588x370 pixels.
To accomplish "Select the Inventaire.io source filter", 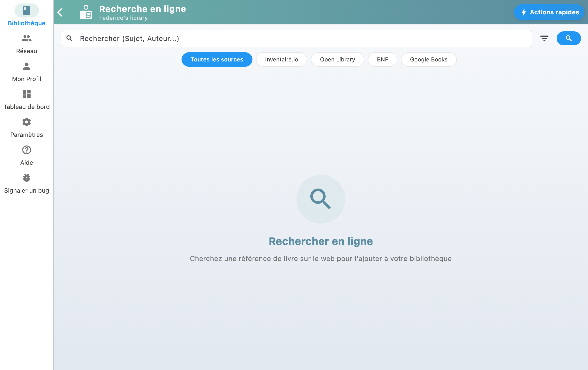I will point(281,59).
